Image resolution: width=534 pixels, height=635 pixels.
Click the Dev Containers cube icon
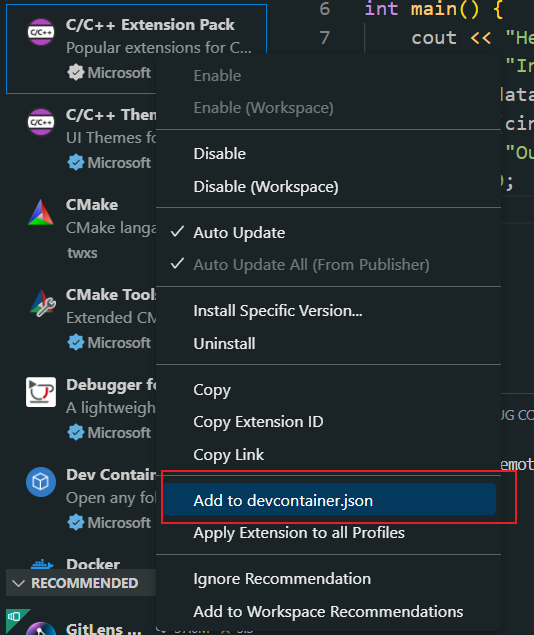click(x=41, y=482)
